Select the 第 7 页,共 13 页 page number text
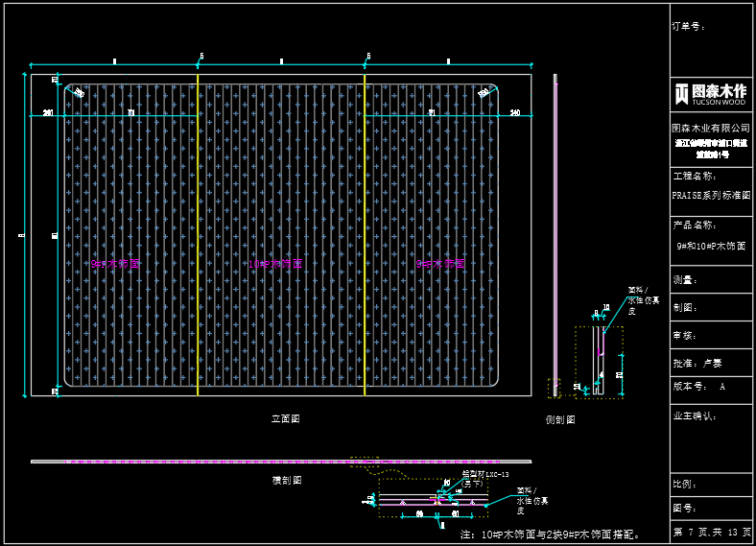This screenshot has height=546, width=756. click(711, 532)
